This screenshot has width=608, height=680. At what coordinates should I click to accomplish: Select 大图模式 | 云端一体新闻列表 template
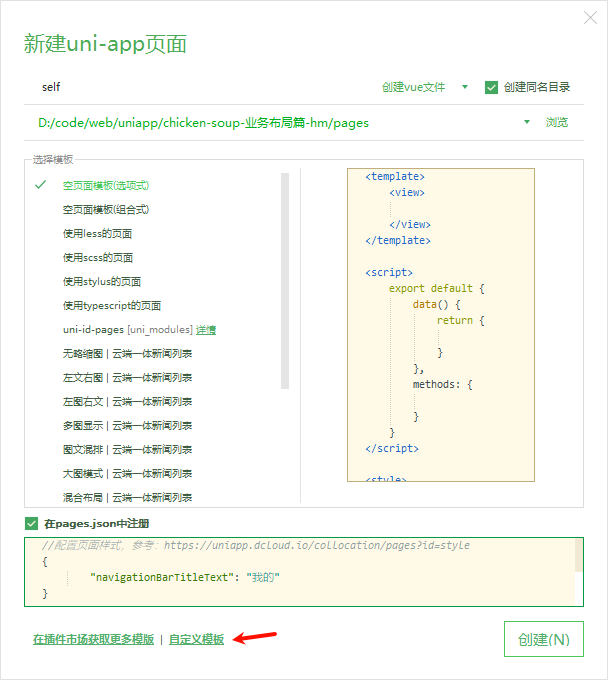click(127, 474)
